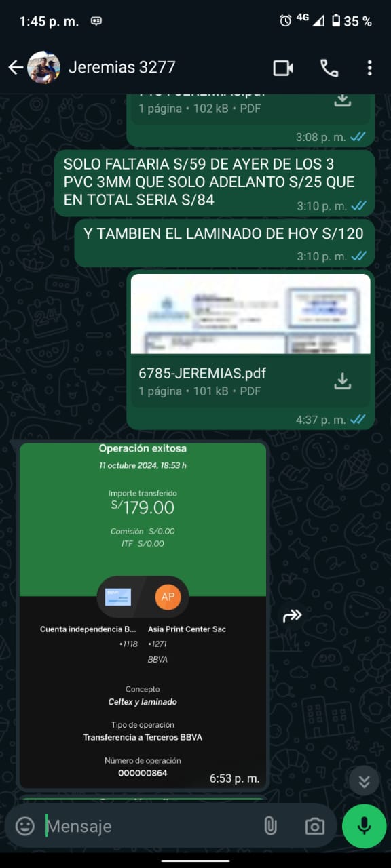Open the three-dot more options menu
The height and width of the screenshot is (868, 391).
[369, 68]
